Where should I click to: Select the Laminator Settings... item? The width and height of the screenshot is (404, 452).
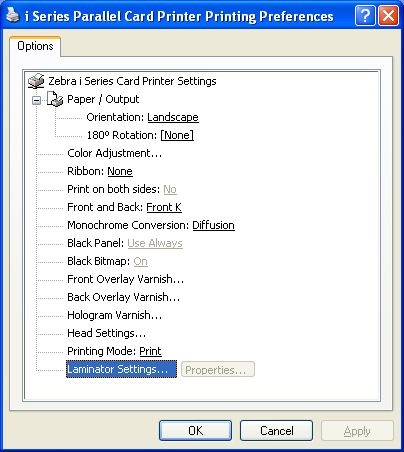click(x=121, y=369)
